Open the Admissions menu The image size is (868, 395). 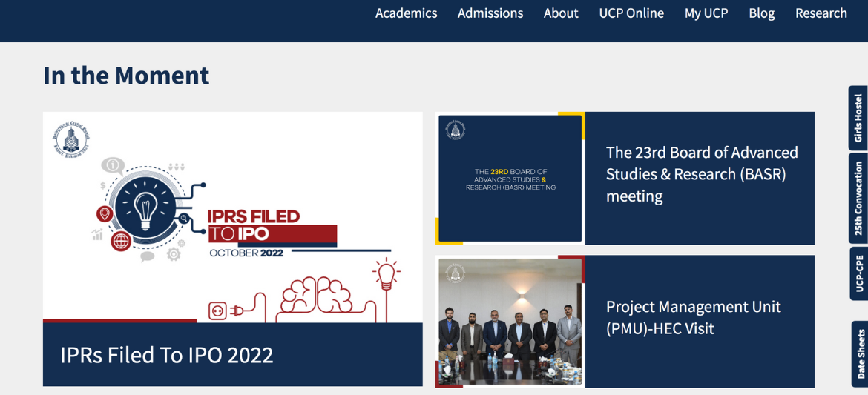(x=490, y=13)
